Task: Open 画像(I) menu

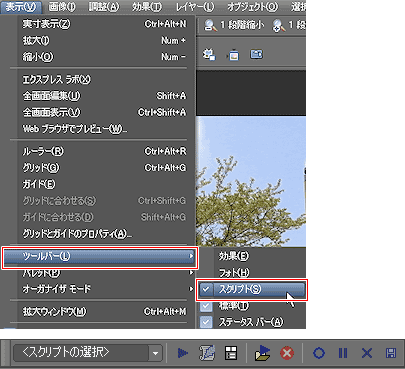Action: [62, 7]
